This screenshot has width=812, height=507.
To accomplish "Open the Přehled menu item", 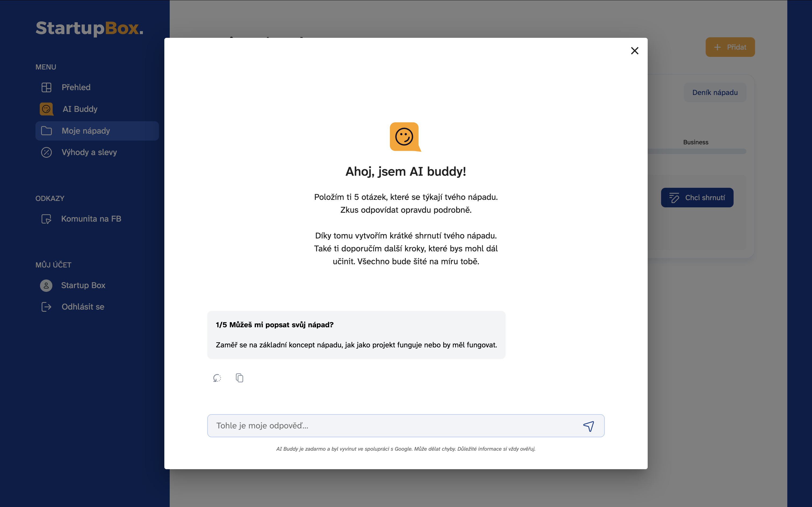I will pyautogui.click(x=76, y=87).
